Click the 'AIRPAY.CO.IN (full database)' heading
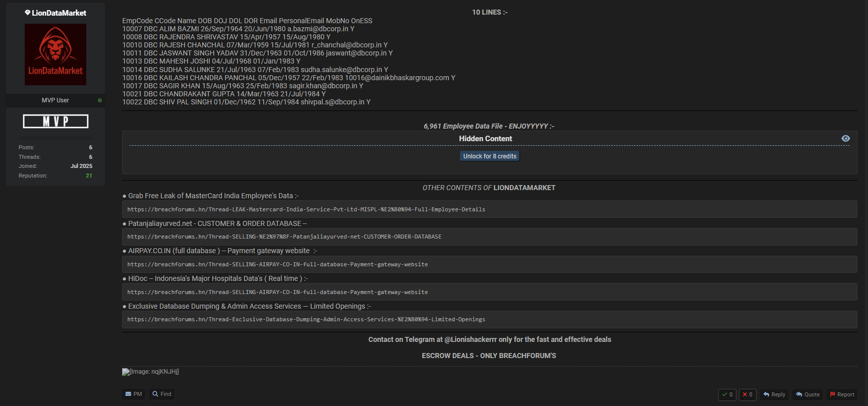Screen dimensions: 868x406 click(222, 251)
